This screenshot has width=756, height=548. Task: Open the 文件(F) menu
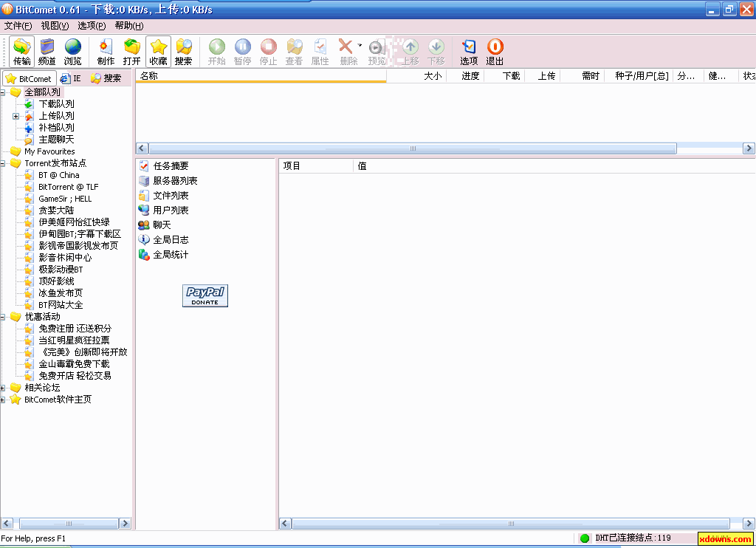point(18,26)
